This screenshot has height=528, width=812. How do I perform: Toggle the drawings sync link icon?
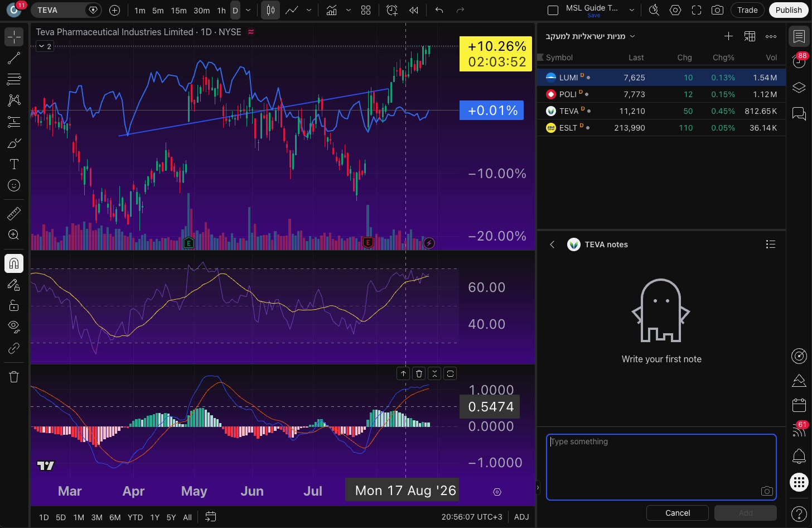tap(14, 348)
